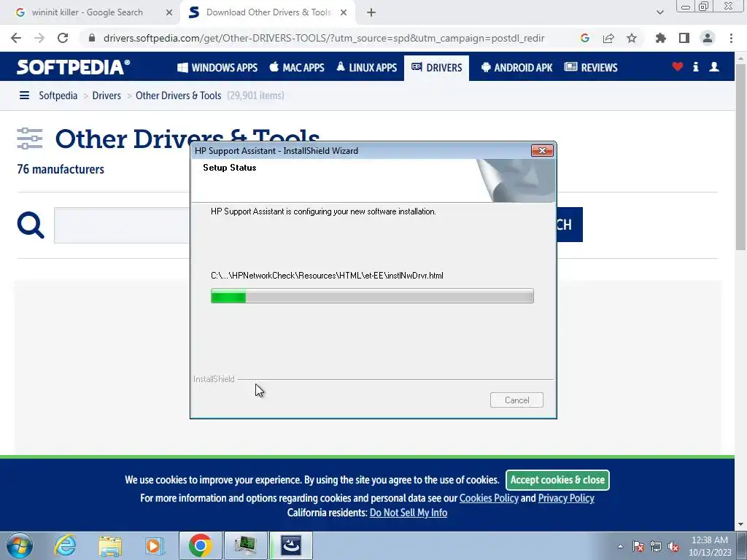Open Android APK menu item
The width and height of the screenshot is (747, 560).
(517, 68)
